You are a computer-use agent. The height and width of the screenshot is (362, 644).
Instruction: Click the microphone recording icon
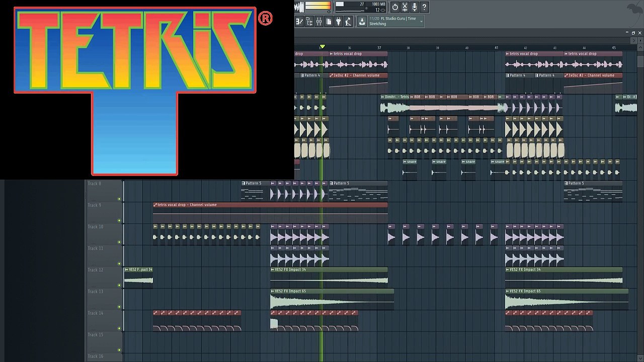(415, 7)
